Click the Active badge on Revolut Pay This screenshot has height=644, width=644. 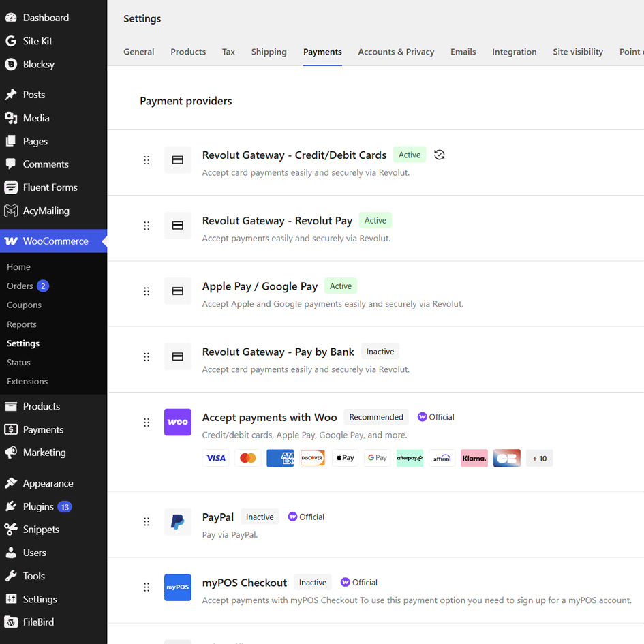[375, 221]
